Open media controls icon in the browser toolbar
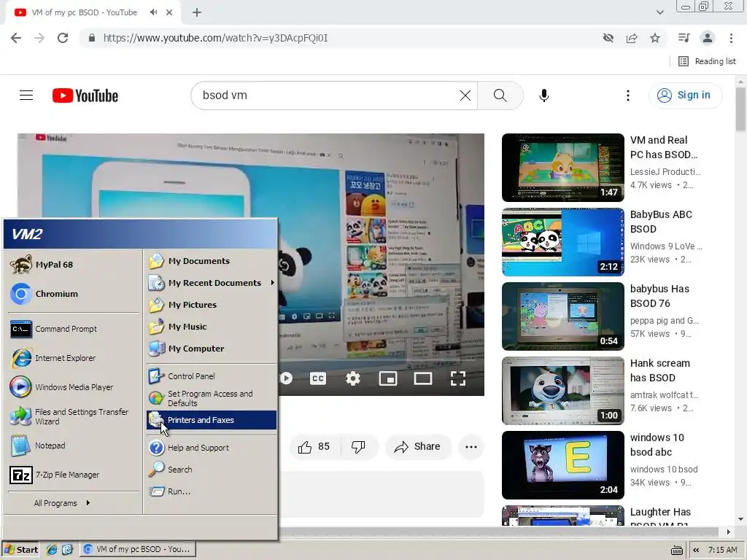 click(x=684, y=38)
